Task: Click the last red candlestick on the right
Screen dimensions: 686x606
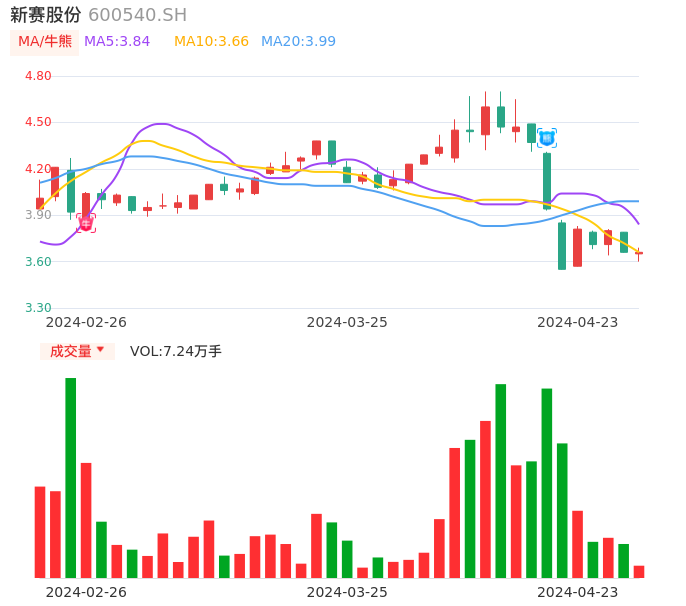Action: coord(639,254)
